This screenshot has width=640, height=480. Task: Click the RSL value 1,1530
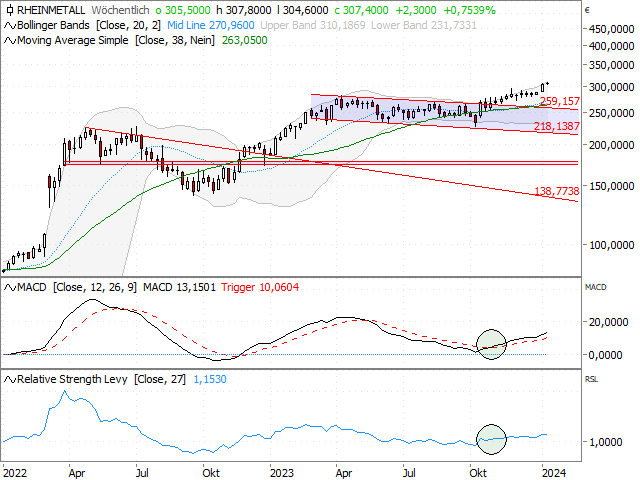pos(210,379)
